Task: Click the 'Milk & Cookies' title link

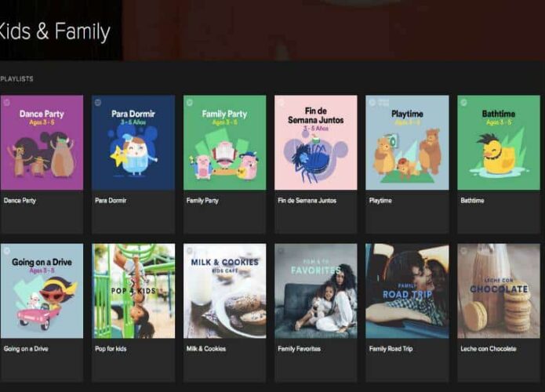Action: pos(206,349)
